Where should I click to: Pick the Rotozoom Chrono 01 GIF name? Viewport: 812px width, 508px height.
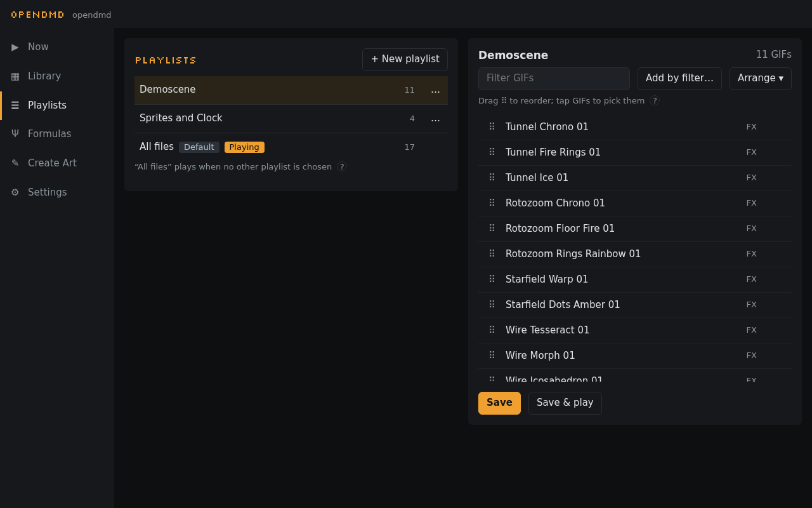555,203
